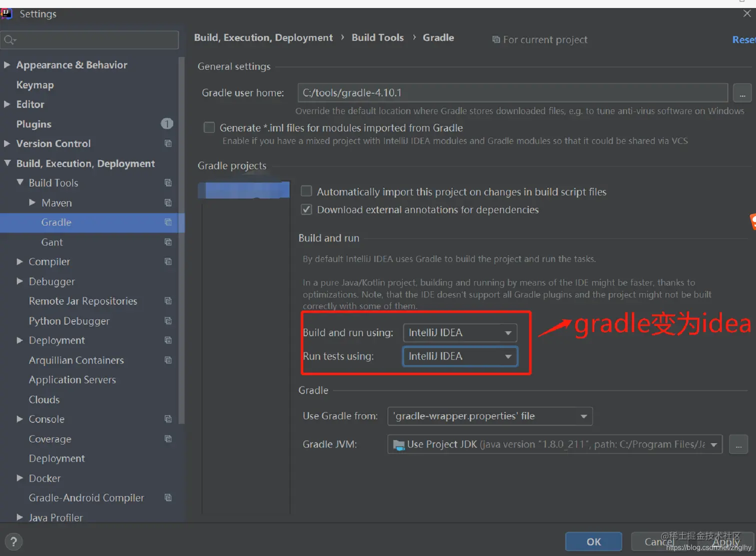Image resolution: width=756 pixels, height=556 pixels.
Task: Expand the Docker node arrow
Action: pos(20,478)
